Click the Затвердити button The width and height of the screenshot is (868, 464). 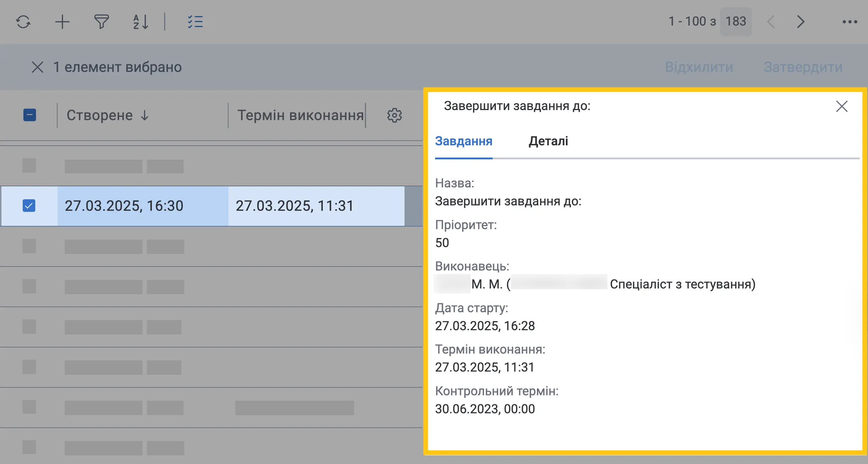tap(803, 67)
